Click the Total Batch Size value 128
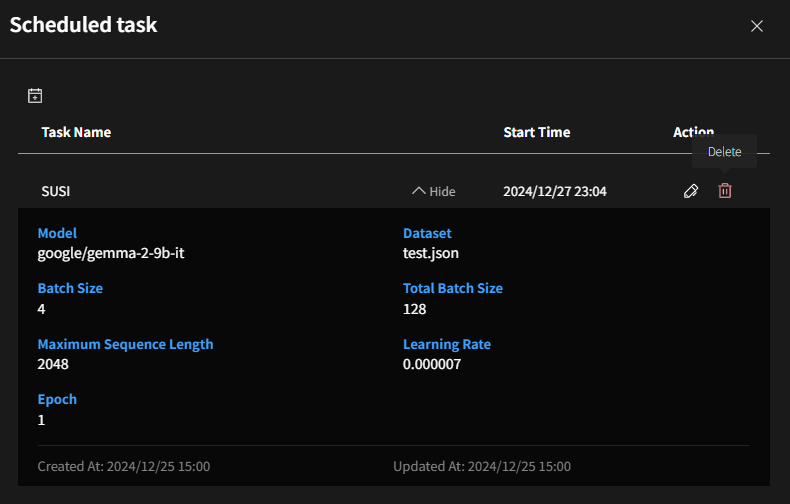 (414, 309)
